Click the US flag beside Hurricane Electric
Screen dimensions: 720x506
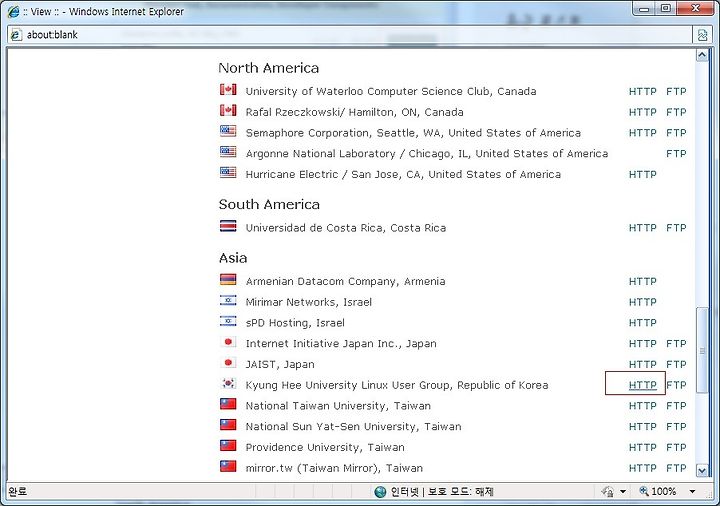pyautogui.click(x=228, y=172)
